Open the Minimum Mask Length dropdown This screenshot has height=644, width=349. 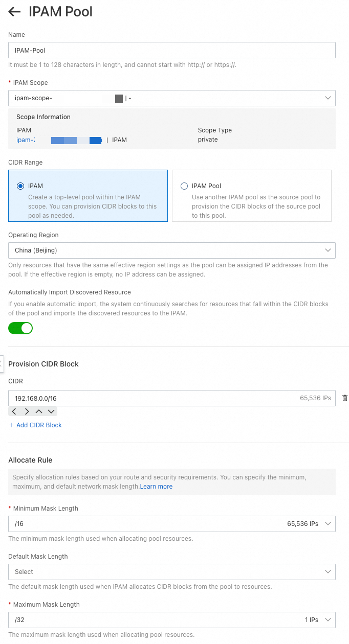(x=172, y=524)
